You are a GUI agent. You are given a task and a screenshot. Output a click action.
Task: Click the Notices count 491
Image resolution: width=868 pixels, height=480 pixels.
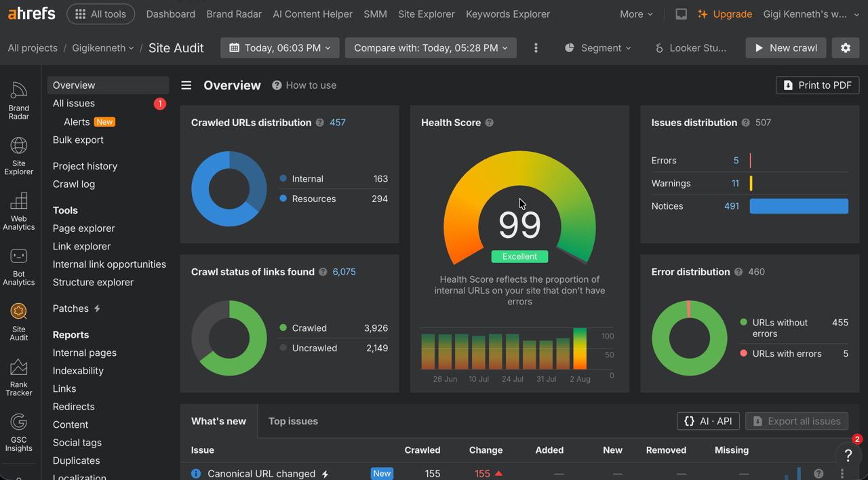(731, 206)
